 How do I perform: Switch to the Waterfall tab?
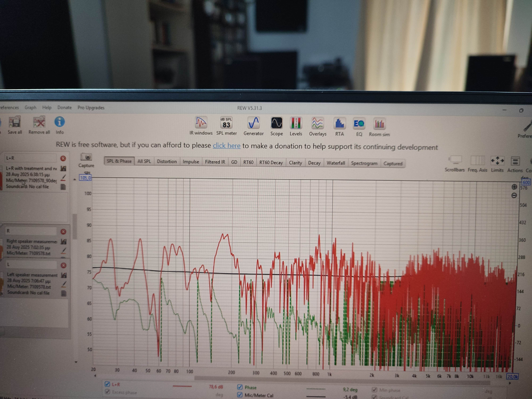[x=336, y=163]
